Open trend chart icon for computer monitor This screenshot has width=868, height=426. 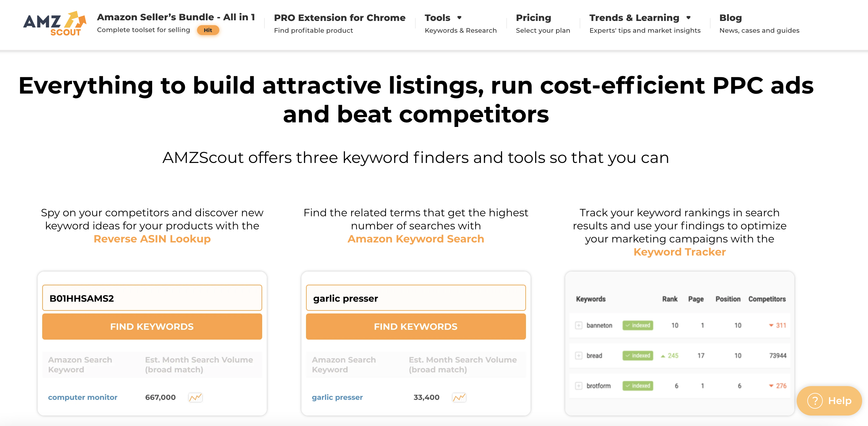tap(195, 398)
